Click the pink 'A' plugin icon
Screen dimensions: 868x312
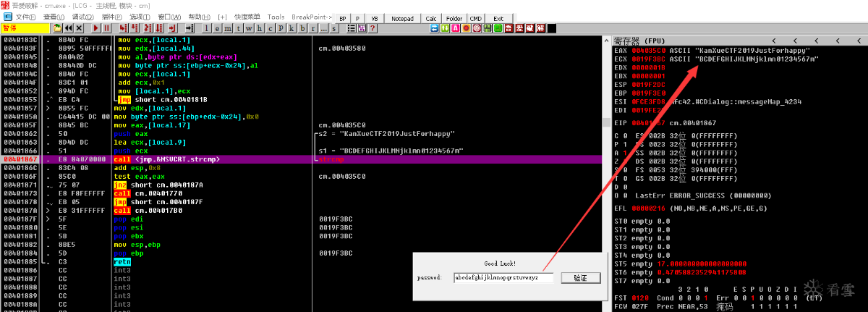click(455, 28)
